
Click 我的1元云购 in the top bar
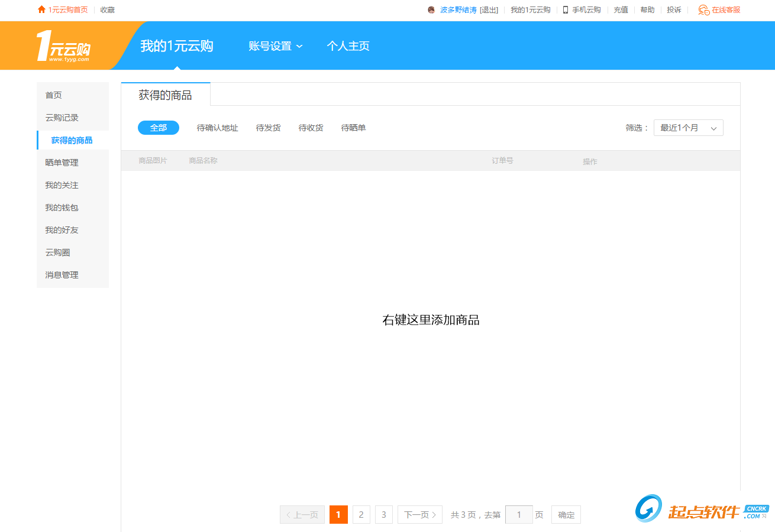(531, 9)
